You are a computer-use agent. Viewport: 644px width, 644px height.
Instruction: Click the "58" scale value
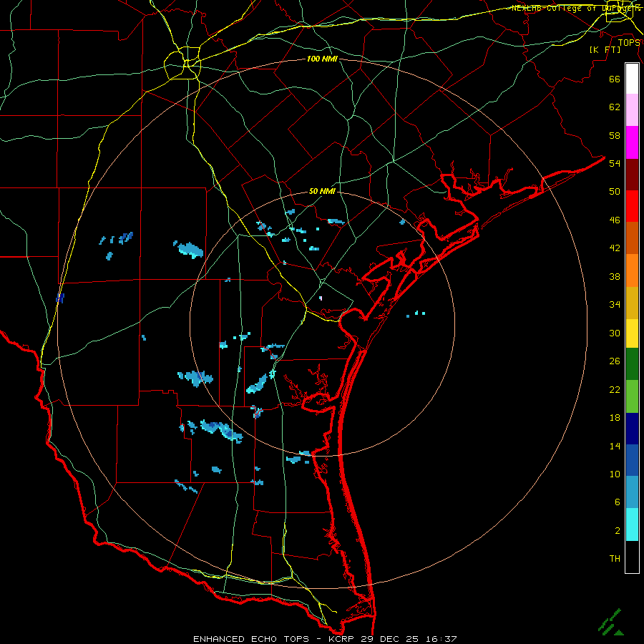tap(615, 135)
